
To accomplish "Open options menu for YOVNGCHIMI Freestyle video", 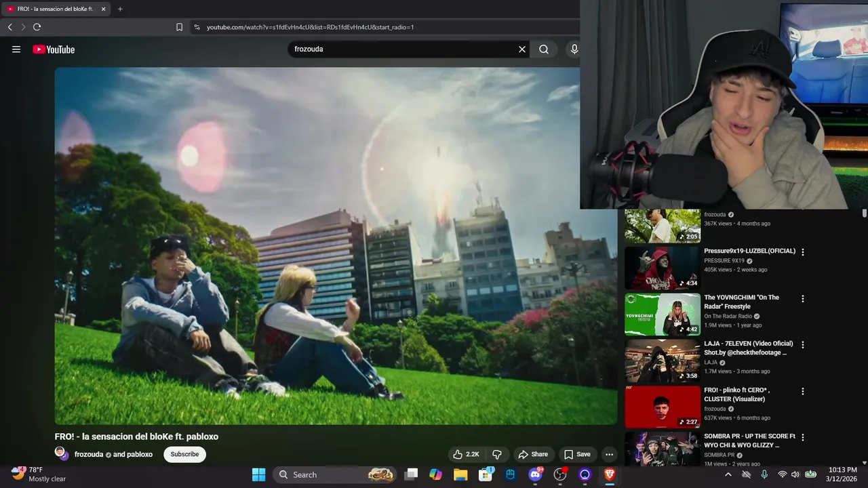I will point(803,298).
